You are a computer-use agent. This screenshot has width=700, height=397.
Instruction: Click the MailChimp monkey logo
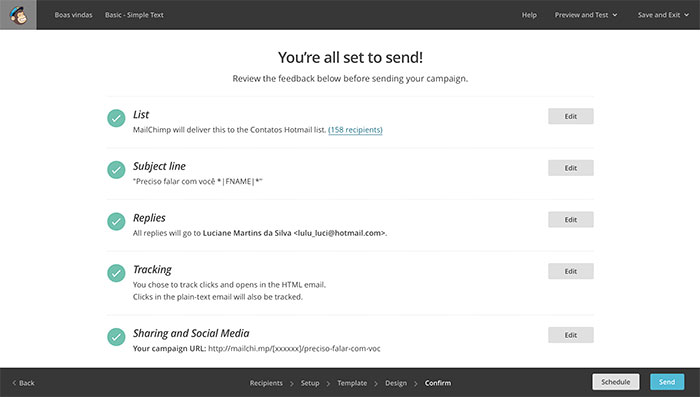[18, 15]
